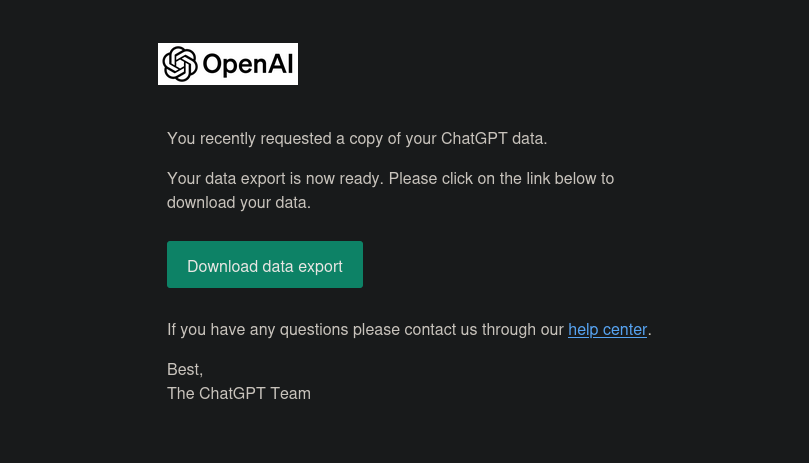Click the OpenAI knot logo symbol
The width and height of the screenshot is (809, 463).
point(180,64)
